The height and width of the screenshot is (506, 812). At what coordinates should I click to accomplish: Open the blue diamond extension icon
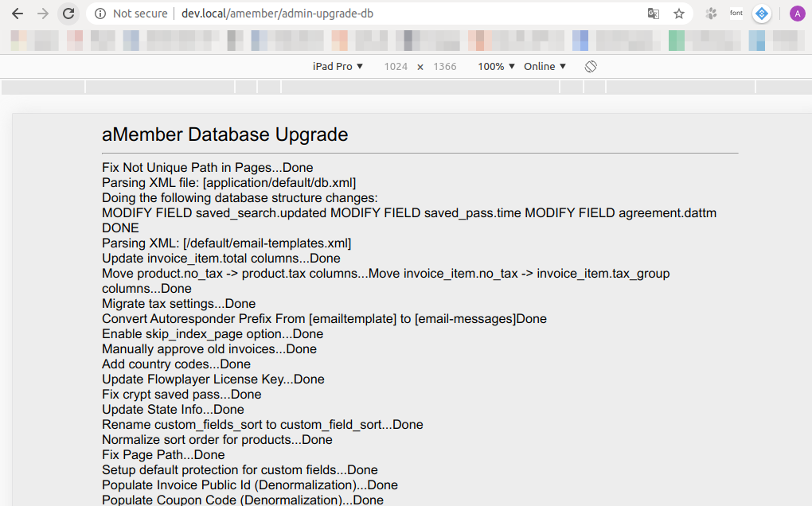pos(762,14)
